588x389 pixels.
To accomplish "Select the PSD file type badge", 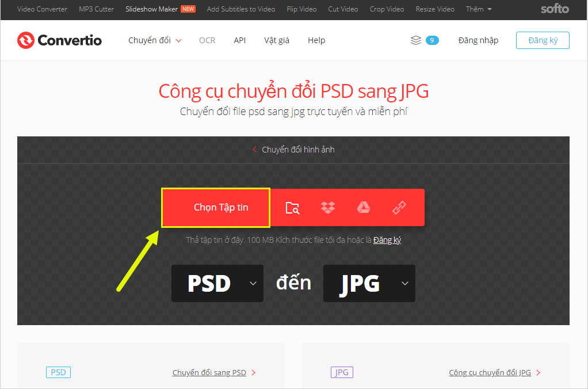I will pyautogui.click(x=58, y=372).
